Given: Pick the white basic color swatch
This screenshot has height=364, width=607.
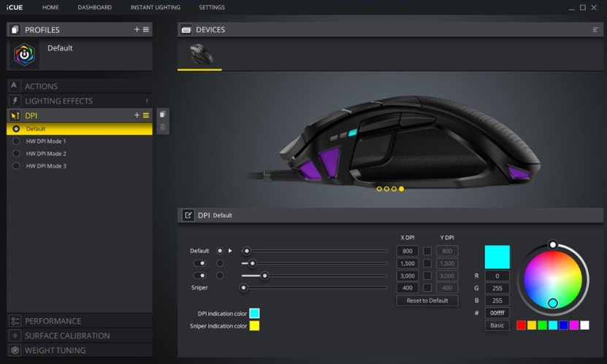Looking at the screenshot, I should point(584,325).
